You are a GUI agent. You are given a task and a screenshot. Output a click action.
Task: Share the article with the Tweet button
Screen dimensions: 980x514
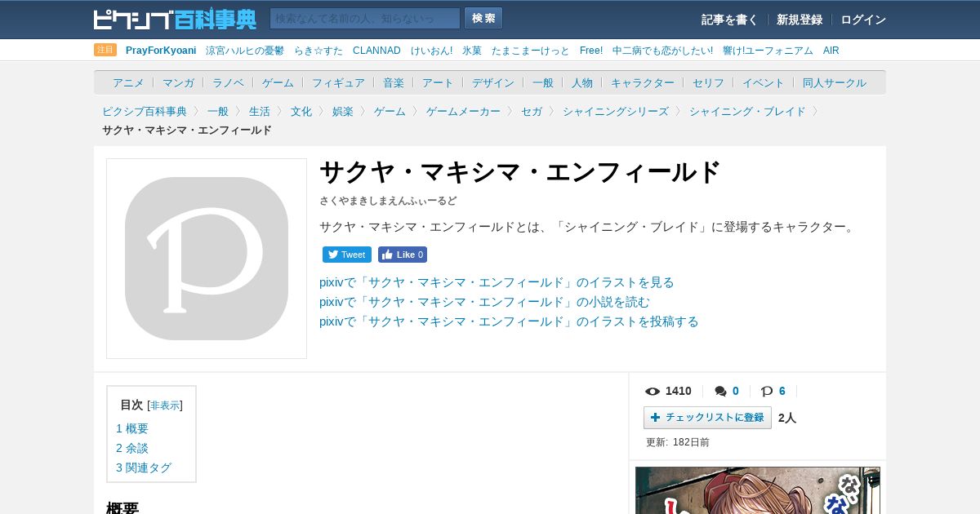347,255
